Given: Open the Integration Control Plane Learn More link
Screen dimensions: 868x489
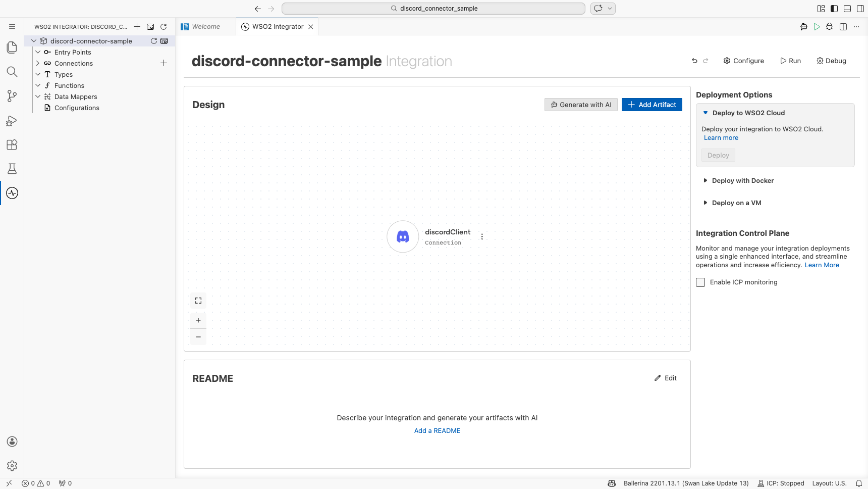Looking at the screenshot, I should pyautogui.click(x=822, y=265).
